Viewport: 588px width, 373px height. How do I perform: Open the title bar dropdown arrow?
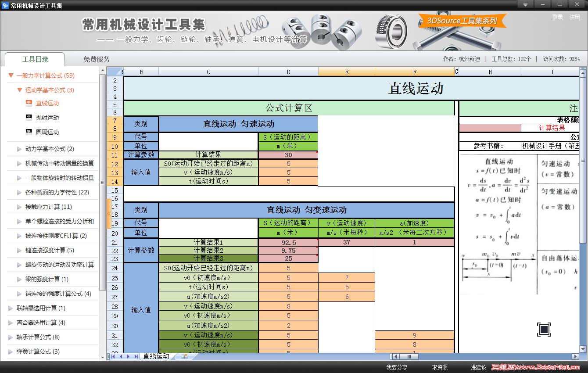click(x=525, y=4)
